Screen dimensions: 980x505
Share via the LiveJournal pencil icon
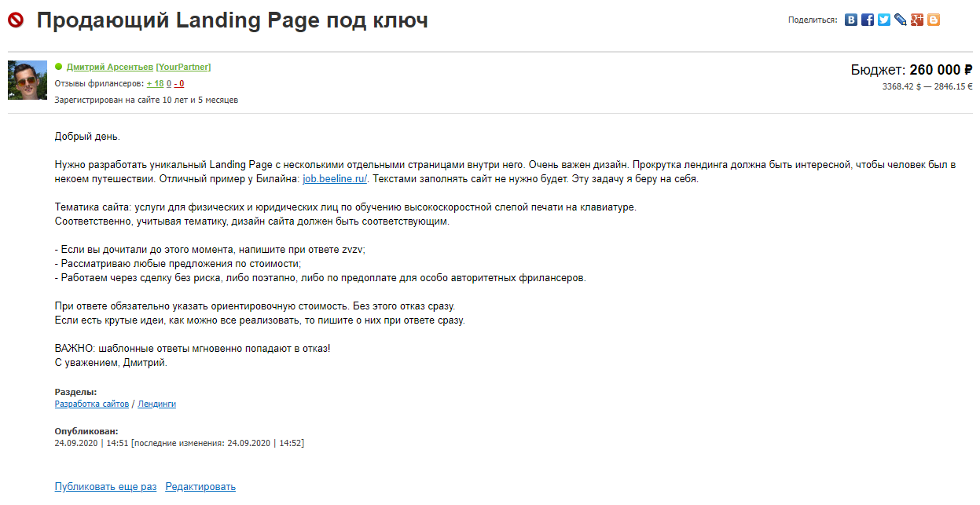pos(901,20)
